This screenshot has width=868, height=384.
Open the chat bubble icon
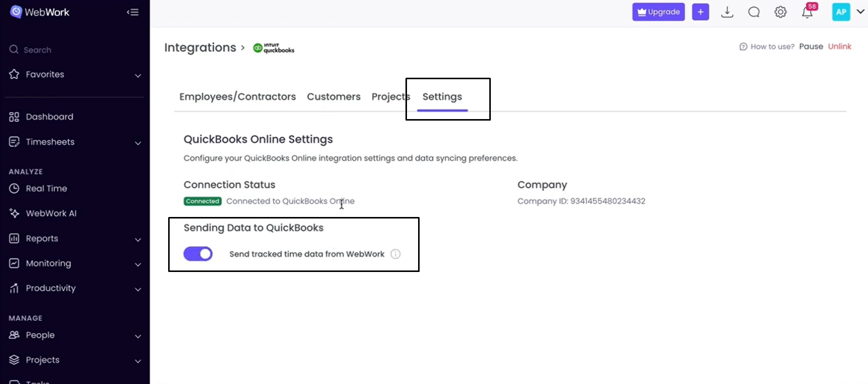click(x=754, y=12)
